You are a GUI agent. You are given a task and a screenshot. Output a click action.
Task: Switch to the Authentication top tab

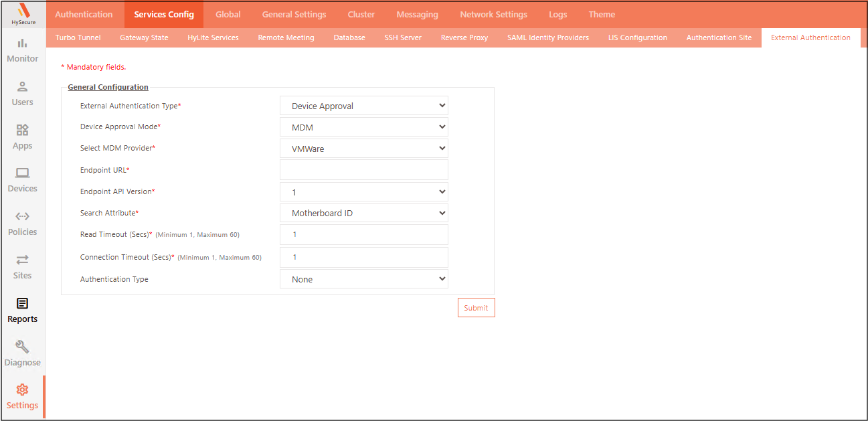pyautogui.click(x=84, y=14)
